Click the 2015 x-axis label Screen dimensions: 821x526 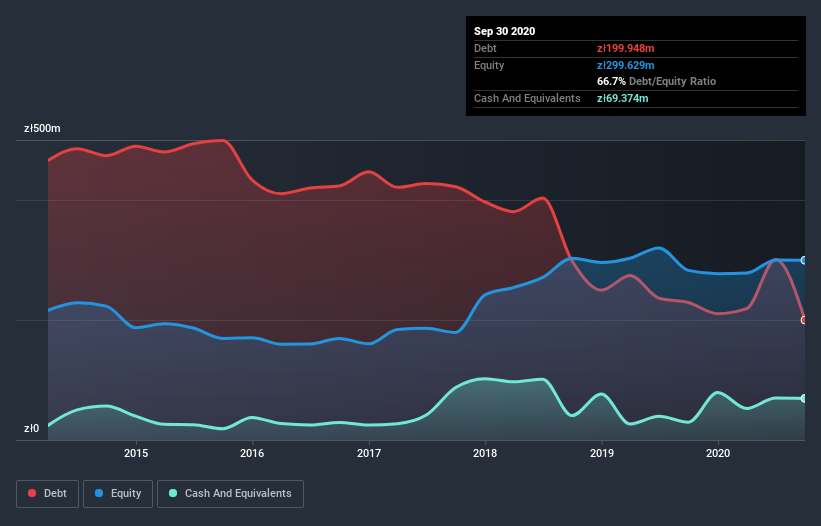coord(136,453)
